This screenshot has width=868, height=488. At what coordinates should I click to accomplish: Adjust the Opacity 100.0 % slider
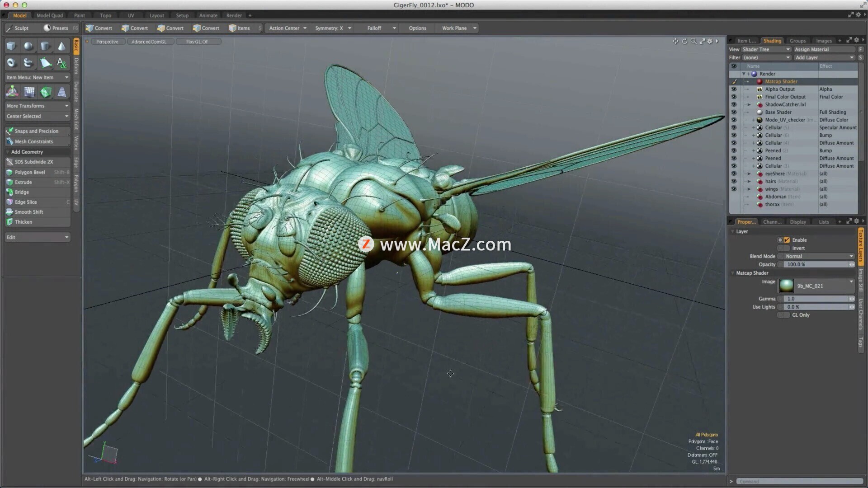(x=819, y=264)
